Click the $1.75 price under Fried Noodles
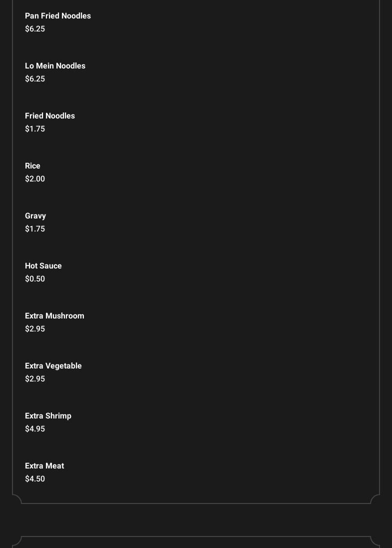 (x=35, y=129)
